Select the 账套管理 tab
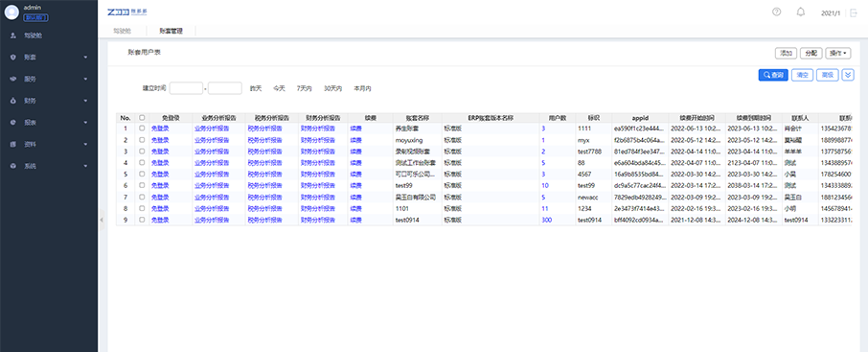 click(171, 31)
